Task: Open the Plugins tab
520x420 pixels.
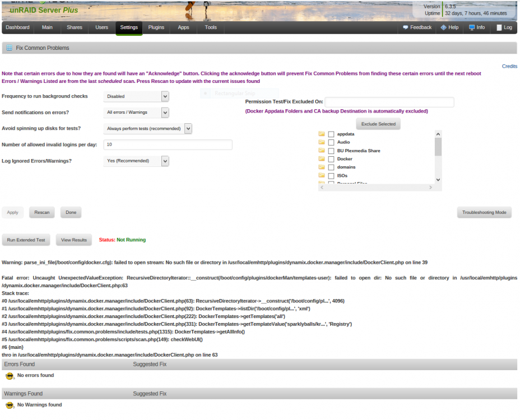Action: [156, 27]
